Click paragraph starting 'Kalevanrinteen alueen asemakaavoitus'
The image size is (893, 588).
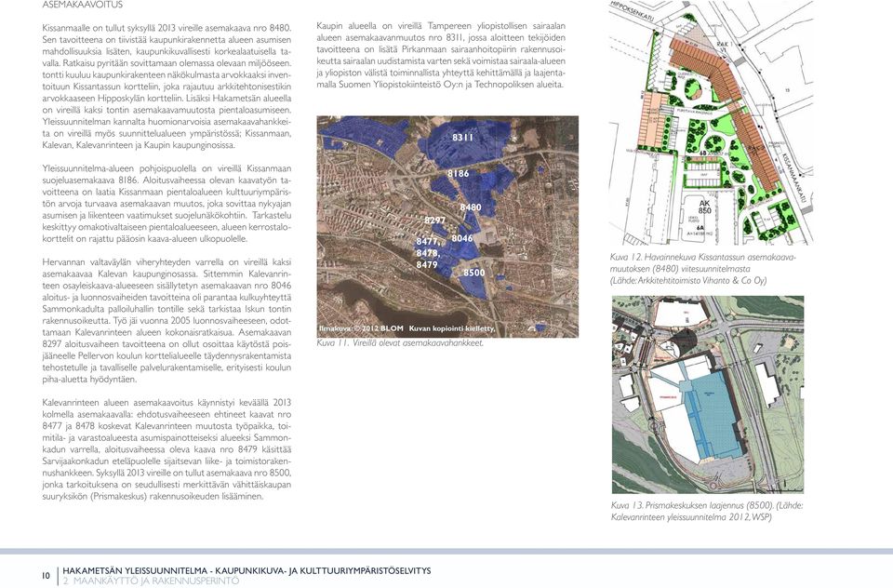167,449
